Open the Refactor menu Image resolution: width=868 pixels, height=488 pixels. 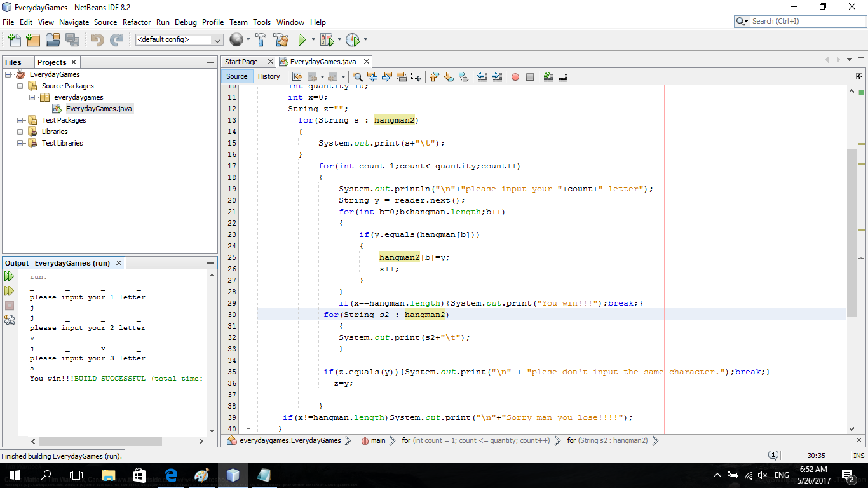(x=137, y=22)
